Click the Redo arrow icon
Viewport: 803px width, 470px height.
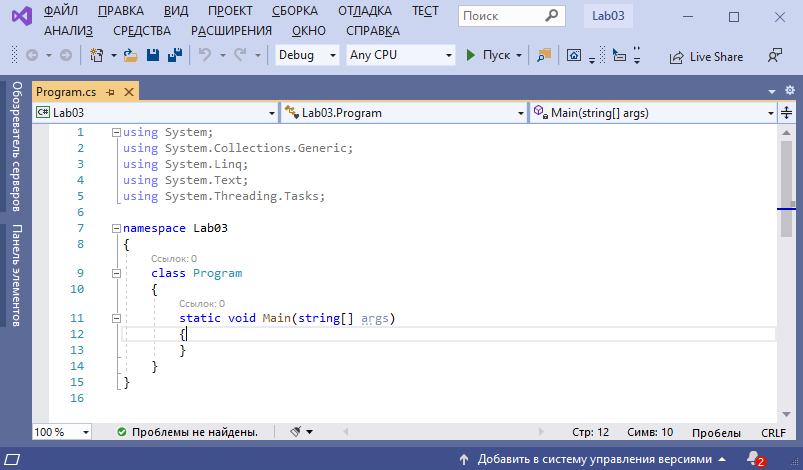240,54
